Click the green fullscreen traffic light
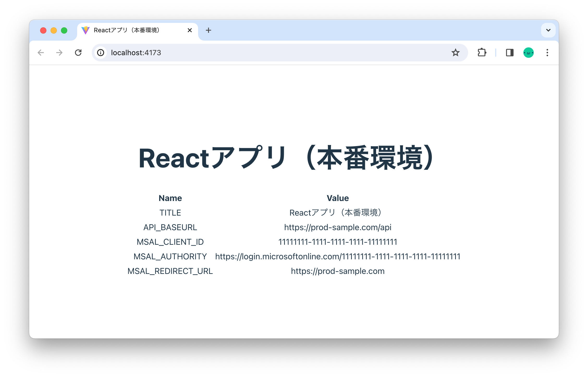 pos(64,30)
